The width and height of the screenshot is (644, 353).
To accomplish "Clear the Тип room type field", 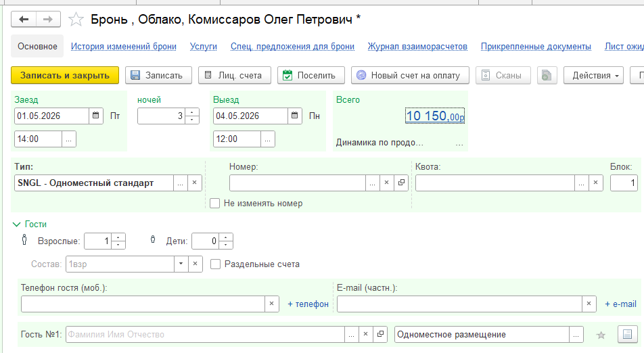I will tap(195, 183).
